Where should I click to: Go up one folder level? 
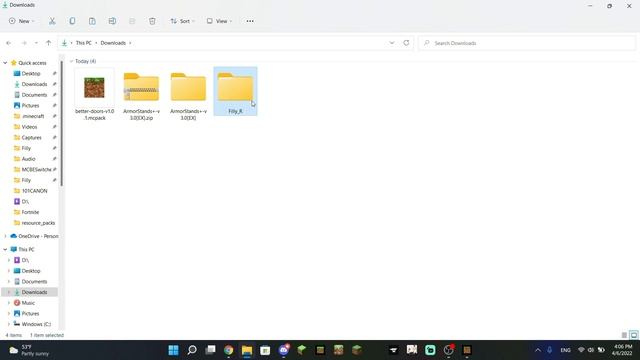(49, 43)
